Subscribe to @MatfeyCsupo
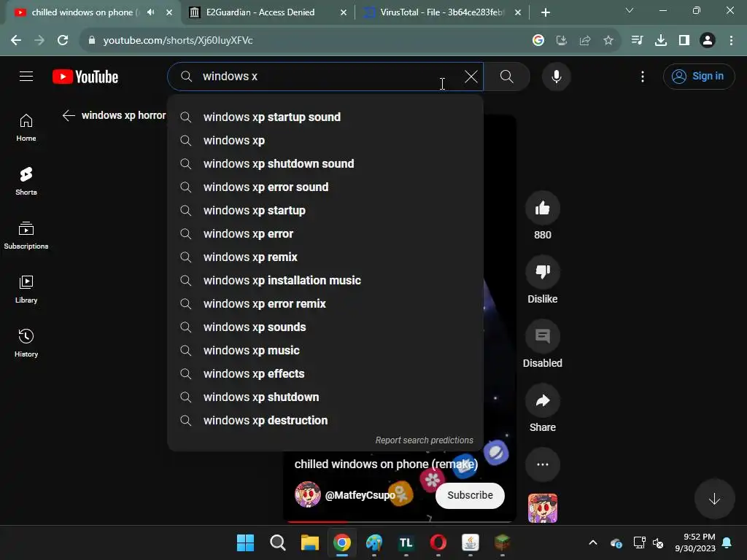This screenshot has width=747, height=560. coord(470,495)
